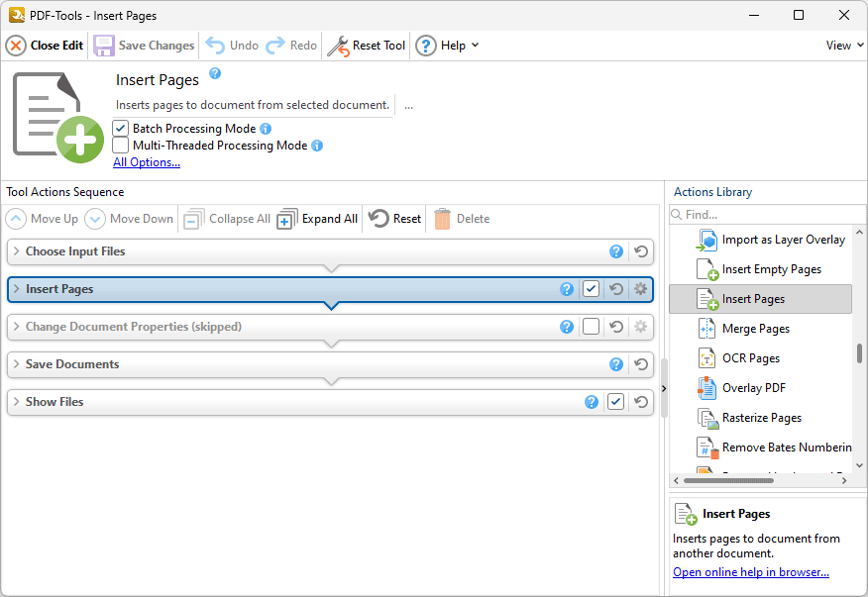Viewport: 868px width, 597px height.
Task: Enable Multi-Threaded Processing Mode checkbox
Action: tap(120, 146)
